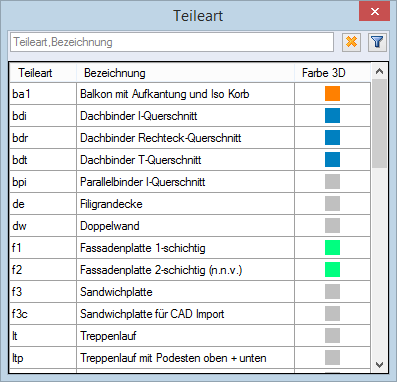
Task: Select the orange color swatch for ba1
Action: (x=332, y=94)
